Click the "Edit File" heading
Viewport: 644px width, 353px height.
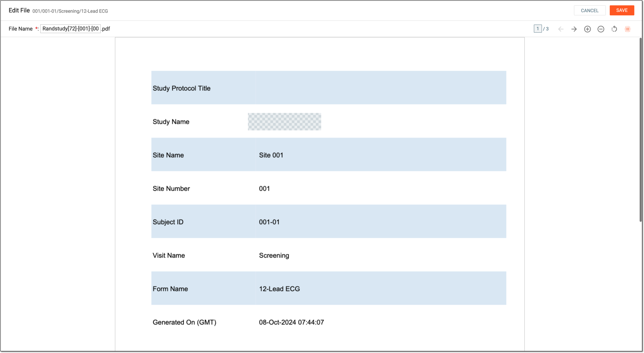coord(19,10)
